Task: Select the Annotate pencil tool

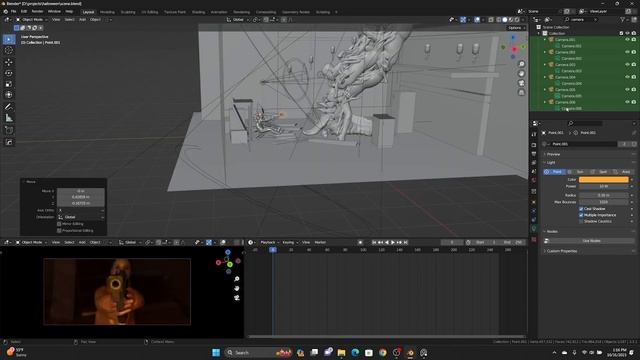Action: click(9, 107)
